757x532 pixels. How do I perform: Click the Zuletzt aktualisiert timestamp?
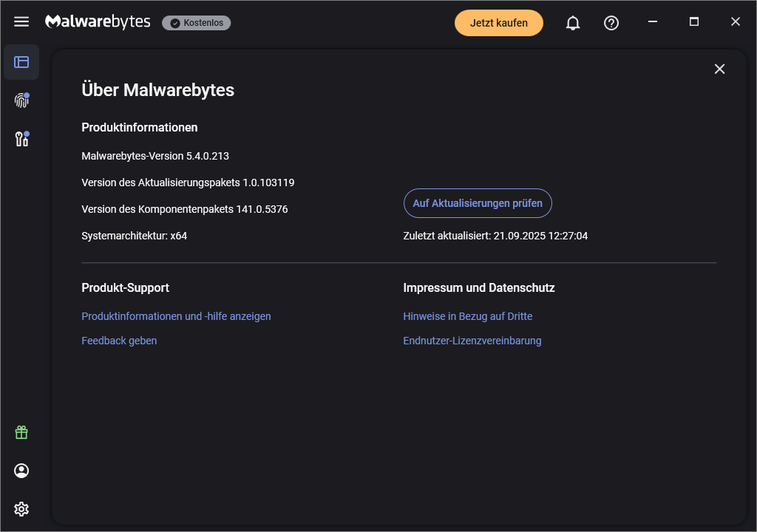[495, 236]
